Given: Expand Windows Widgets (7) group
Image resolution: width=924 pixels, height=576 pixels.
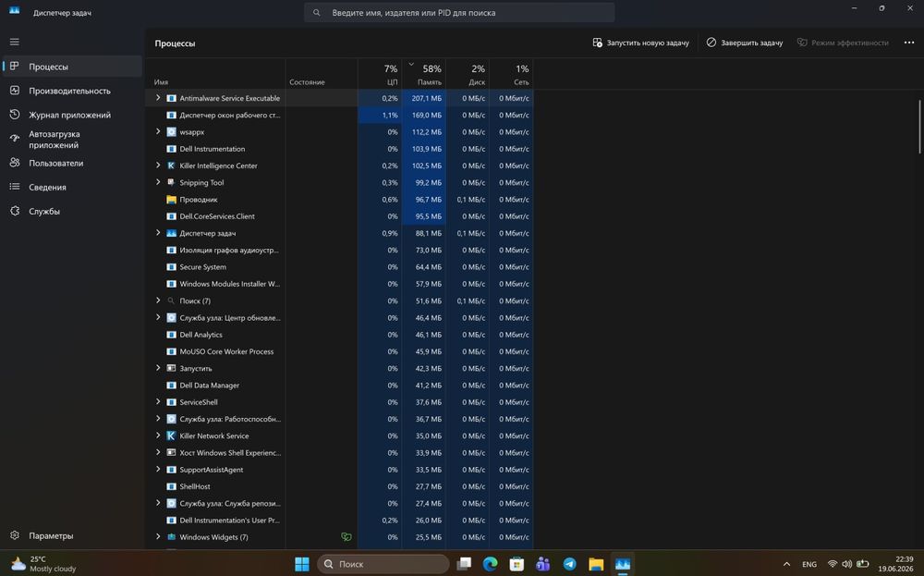Looking at the screenshot, I should pyautogui.click(x=158, y=537).
